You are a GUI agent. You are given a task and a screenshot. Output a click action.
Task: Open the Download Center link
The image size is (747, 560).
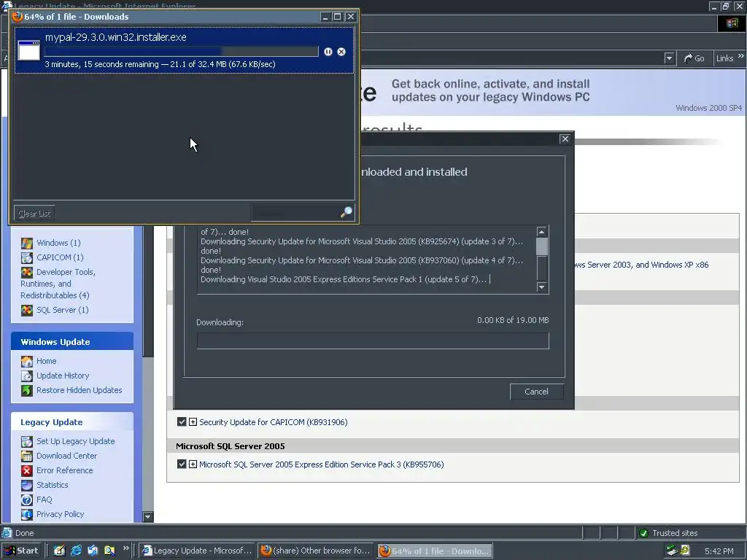click(x=66, y=456)
